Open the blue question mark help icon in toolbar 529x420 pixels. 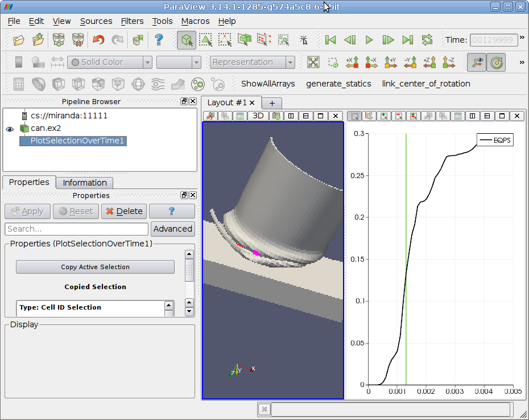pos(159,40)
